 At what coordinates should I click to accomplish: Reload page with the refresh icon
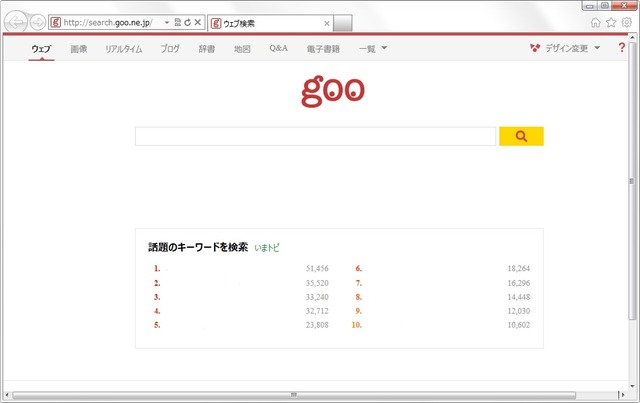point(187,22)
